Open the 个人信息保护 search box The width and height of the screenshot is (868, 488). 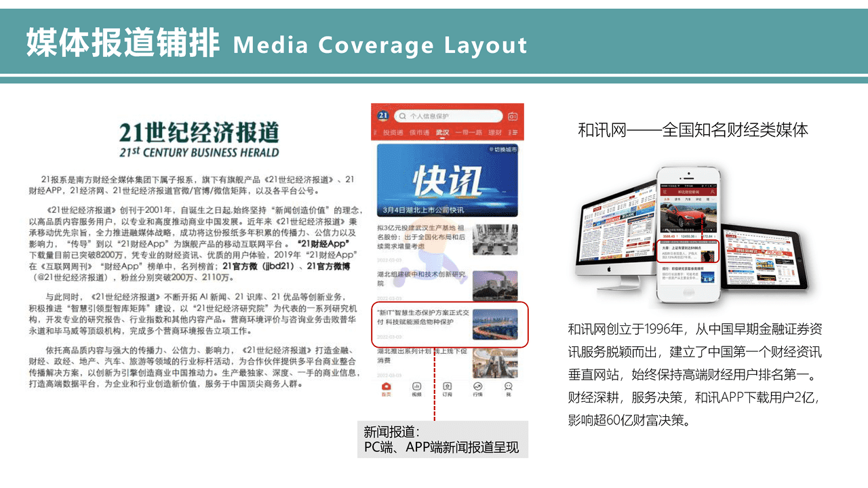tap(448, 116)
